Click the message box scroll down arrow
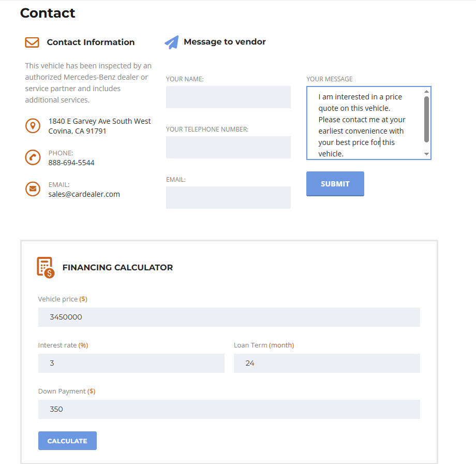The width and height of the screenshot is (476, 464). [426, 154]
